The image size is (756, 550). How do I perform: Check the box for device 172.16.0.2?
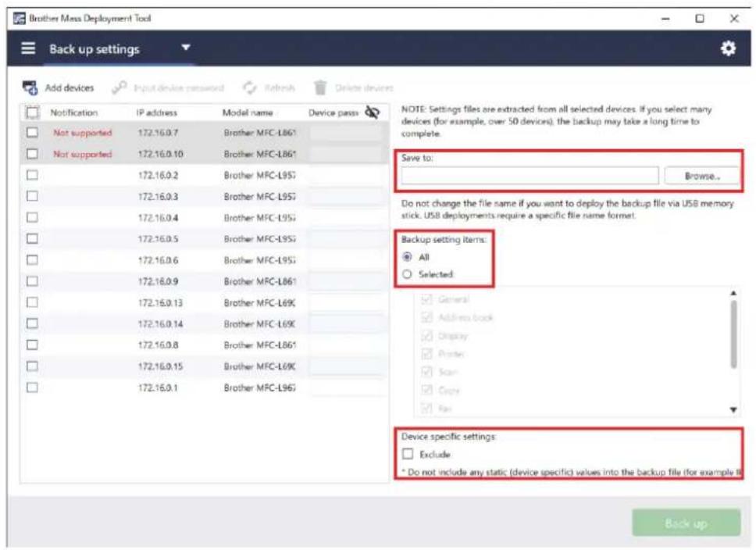pos(32,175)
